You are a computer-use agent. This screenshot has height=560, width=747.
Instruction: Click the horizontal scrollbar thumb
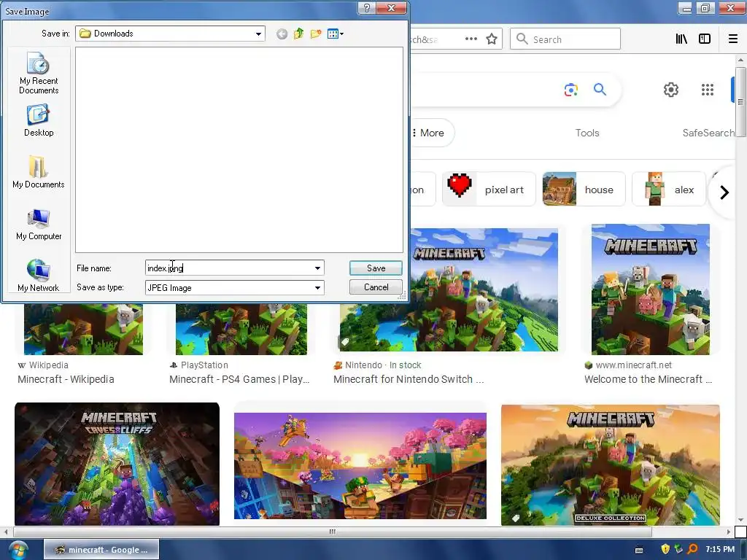coord(333,532)
